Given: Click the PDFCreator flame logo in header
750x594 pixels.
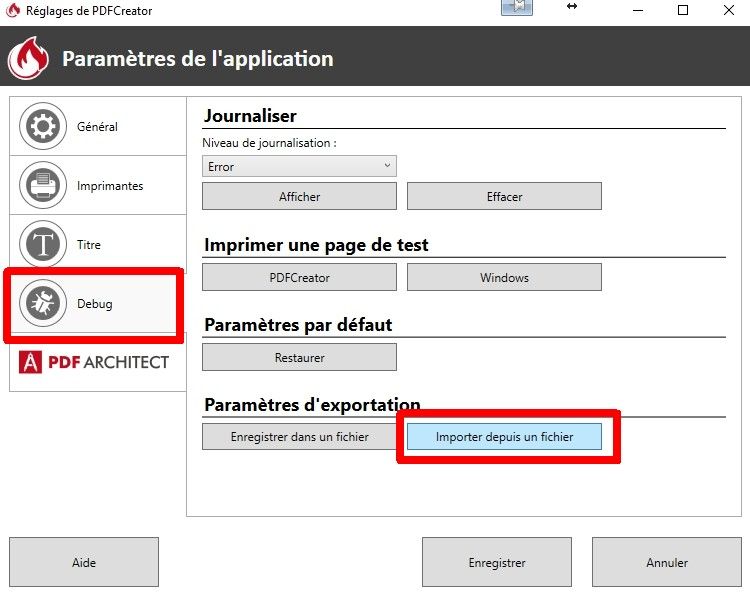Looking at the screenshot, I should point(28,58).
